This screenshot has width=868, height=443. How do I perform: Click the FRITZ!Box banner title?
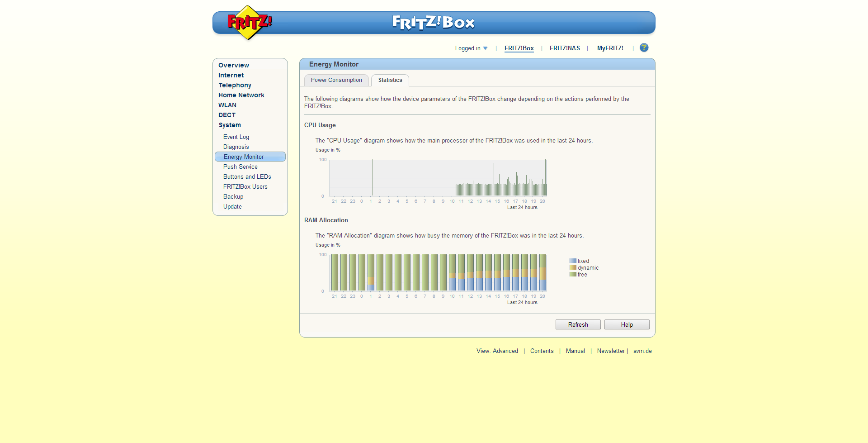point(433,22)
